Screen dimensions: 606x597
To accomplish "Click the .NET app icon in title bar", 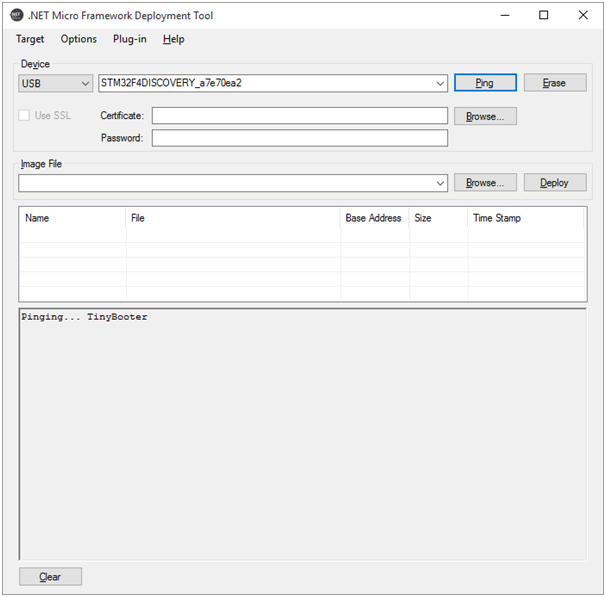I will click(17, 15).
